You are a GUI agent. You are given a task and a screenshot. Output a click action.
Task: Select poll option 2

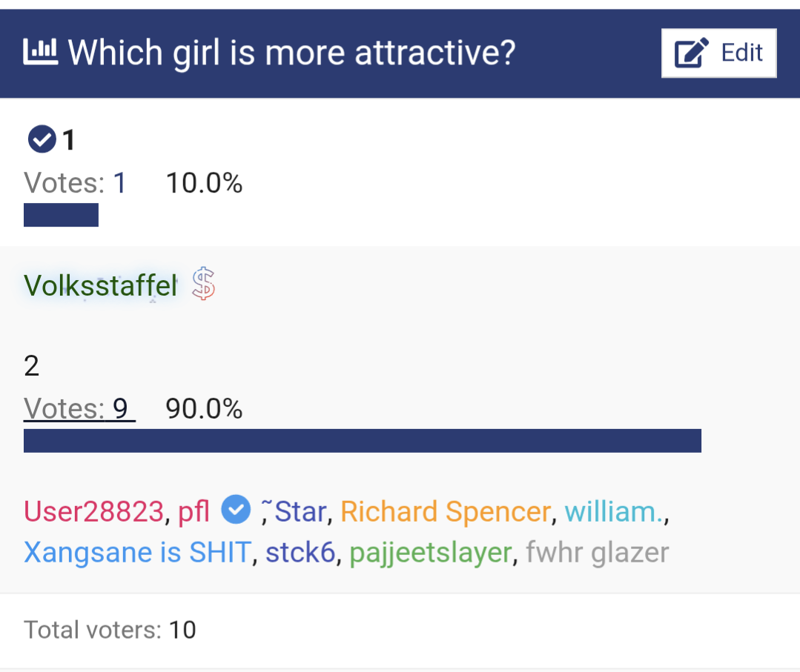pos(31,365)
